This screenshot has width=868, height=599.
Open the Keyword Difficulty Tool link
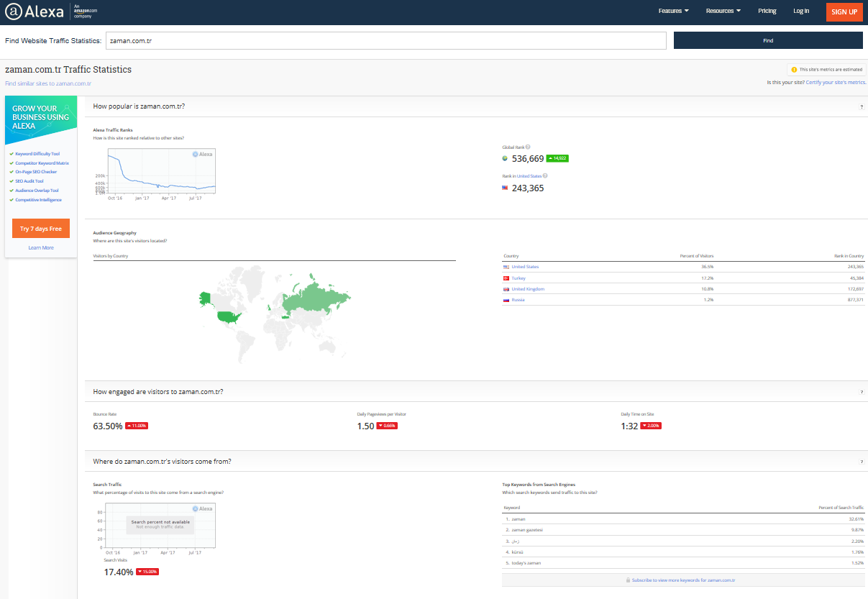click(x=37, y=154)
